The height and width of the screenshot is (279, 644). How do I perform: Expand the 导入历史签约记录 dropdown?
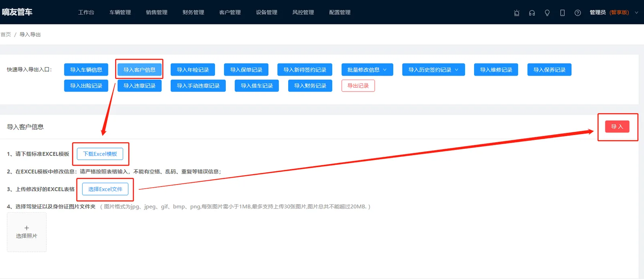tap(433, 70)
